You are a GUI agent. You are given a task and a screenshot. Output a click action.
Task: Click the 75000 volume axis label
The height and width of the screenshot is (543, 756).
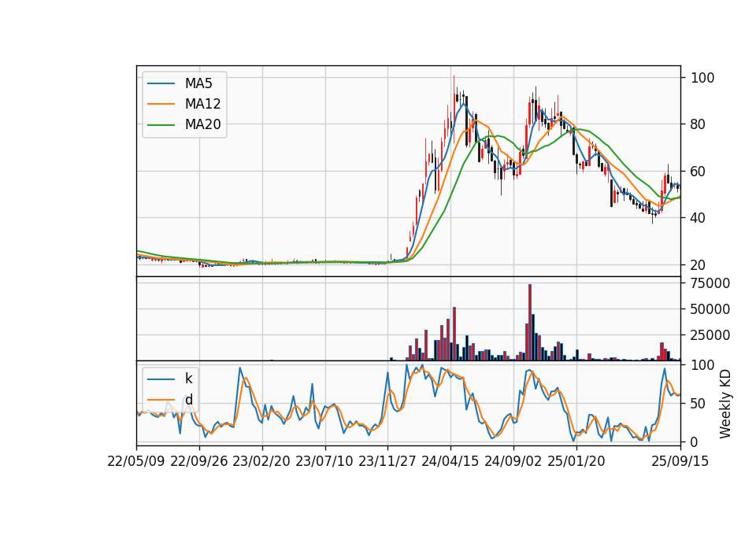pyautogui.click(x=710, y=283)
